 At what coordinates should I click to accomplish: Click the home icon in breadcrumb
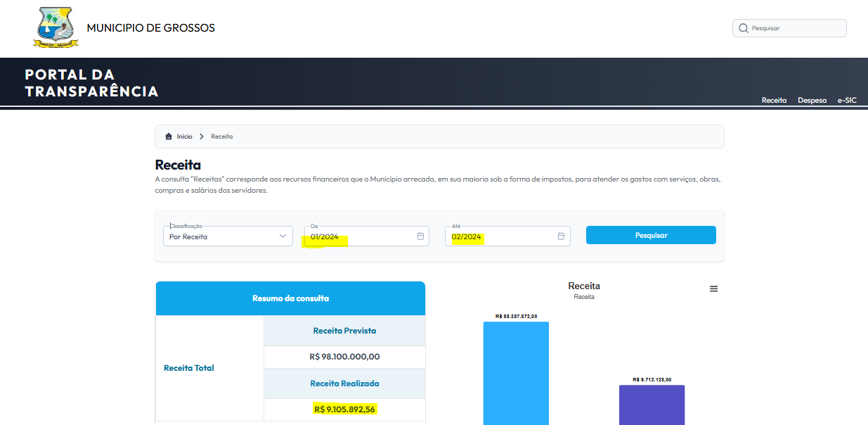[169, 137]
